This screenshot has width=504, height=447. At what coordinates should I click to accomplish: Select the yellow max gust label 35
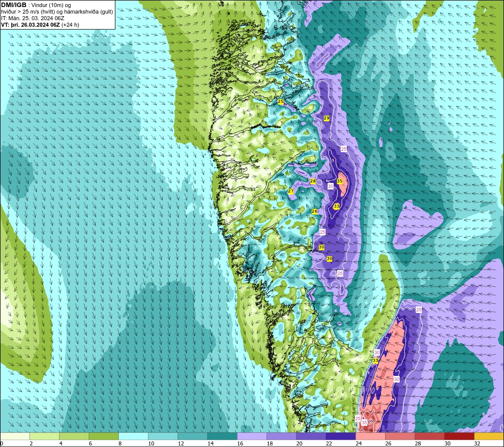339,181
